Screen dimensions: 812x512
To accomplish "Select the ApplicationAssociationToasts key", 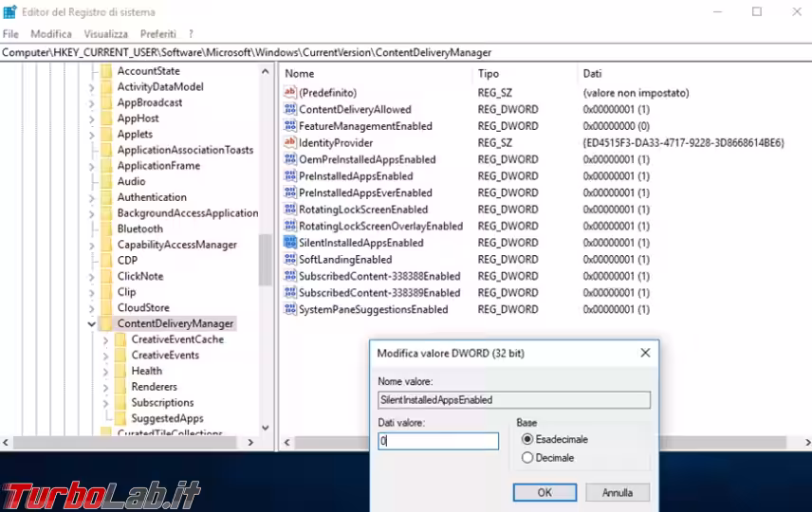I will [x=185, y=150].
